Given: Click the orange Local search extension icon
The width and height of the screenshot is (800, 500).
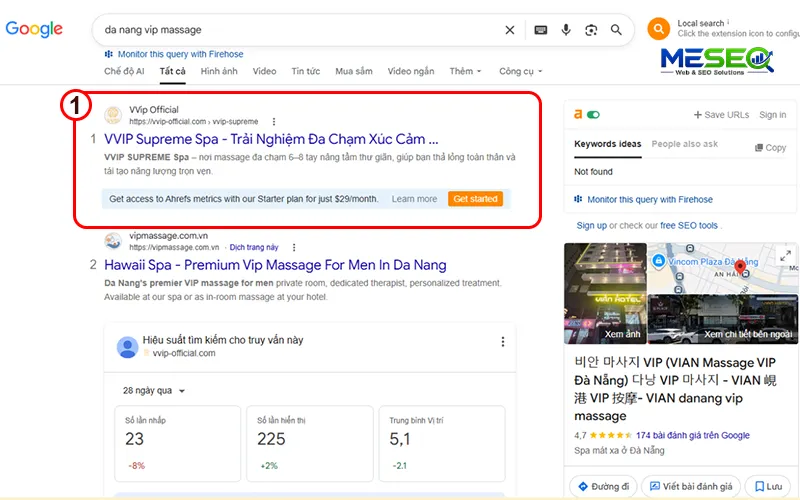Looking at the screenshot, I should (x=659, y=29).
